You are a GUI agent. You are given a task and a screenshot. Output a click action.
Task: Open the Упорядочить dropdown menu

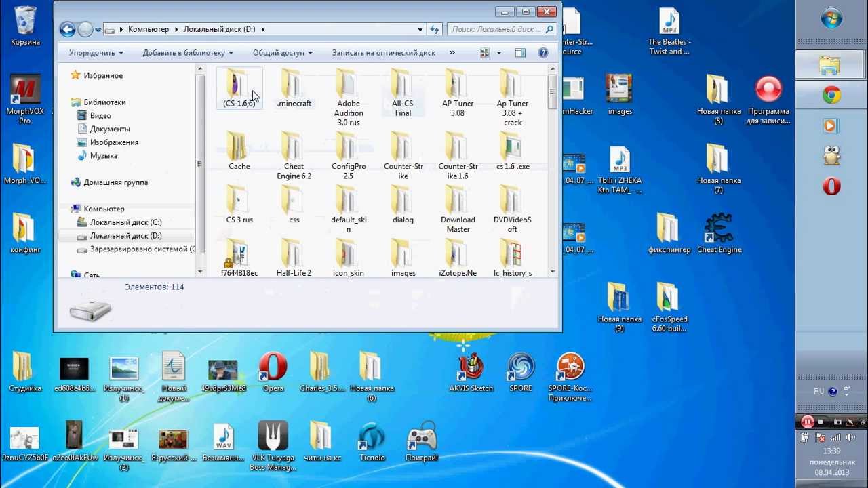pos(96,52)
